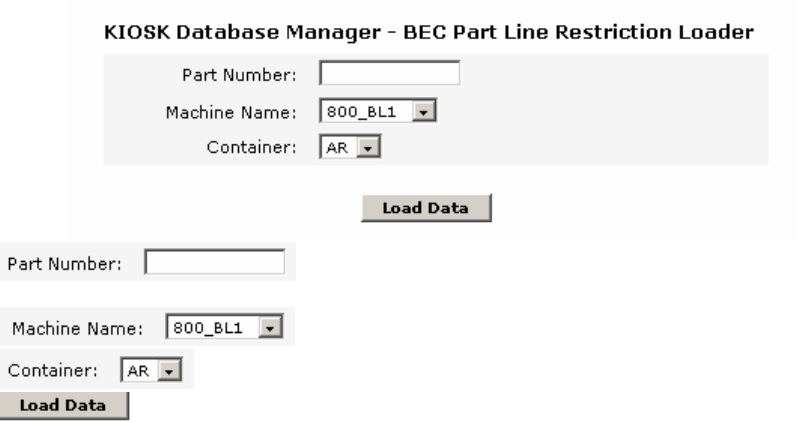Expand the lower Machine Name 800_BL1 dropdown
799x422 pixels.
[x=212, y=328]
